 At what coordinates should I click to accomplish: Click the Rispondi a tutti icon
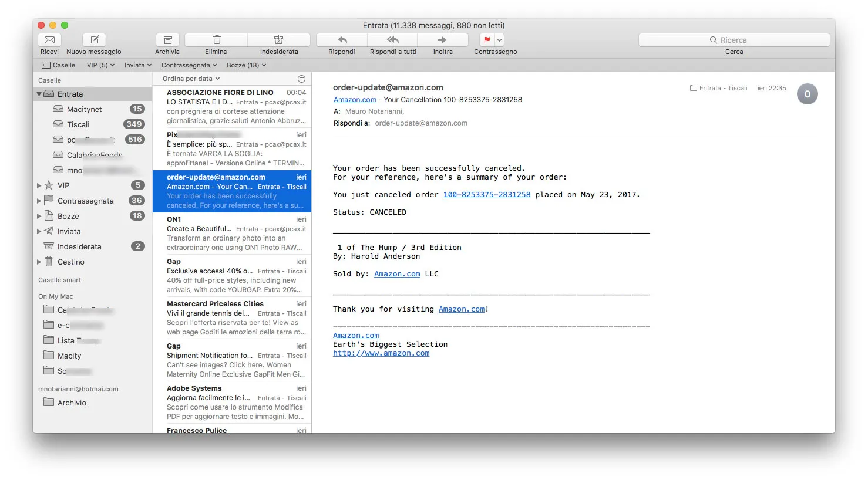point(392,40)
